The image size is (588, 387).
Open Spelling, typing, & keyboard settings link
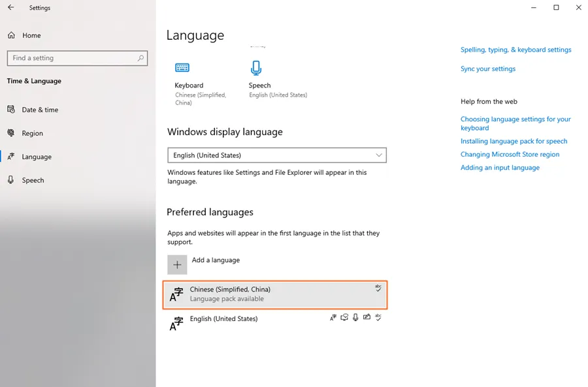[515, 50]
